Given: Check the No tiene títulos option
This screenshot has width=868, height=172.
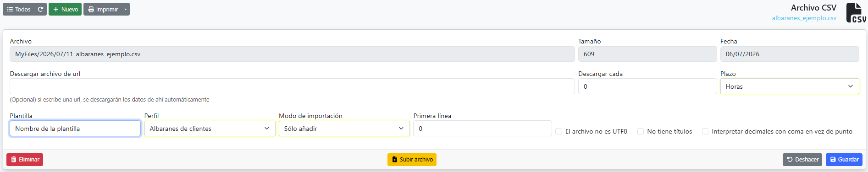Looking at the screenshot, I should point(641,131).
